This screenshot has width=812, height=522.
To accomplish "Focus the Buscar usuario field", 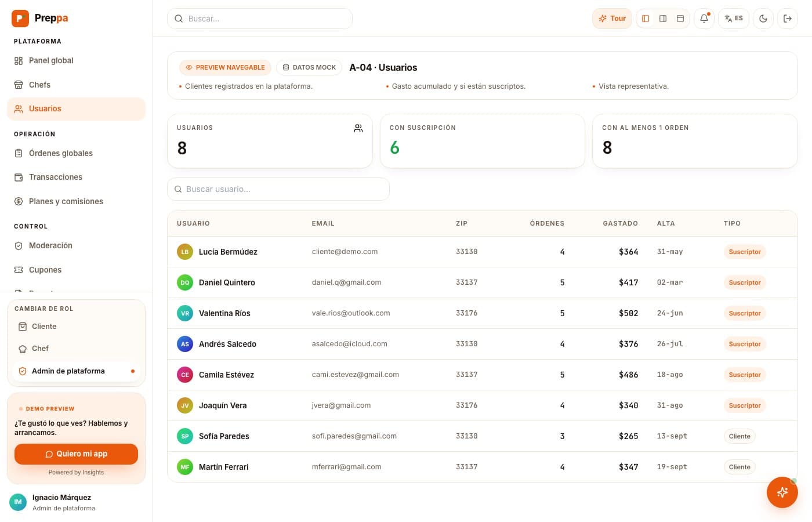I will click(x=278, y=189).
